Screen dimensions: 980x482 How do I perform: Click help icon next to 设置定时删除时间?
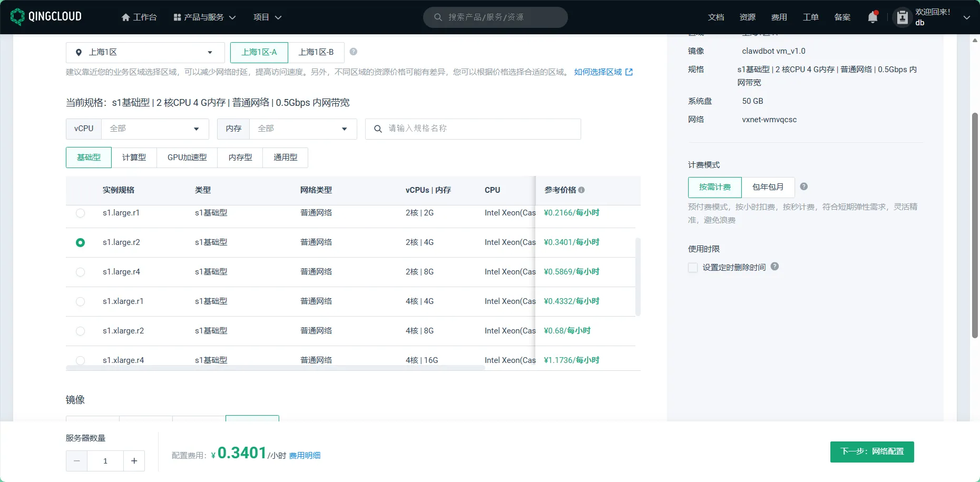pos(775,267)
